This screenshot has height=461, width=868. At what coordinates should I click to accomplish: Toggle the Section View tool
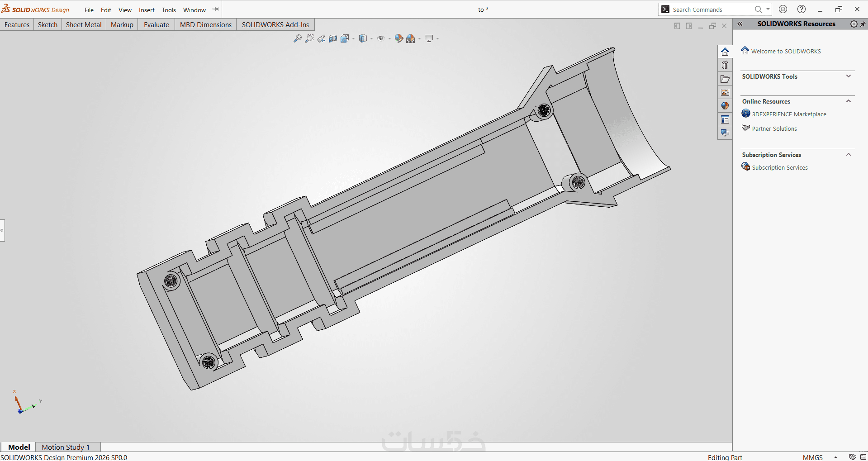coord(333,38)
